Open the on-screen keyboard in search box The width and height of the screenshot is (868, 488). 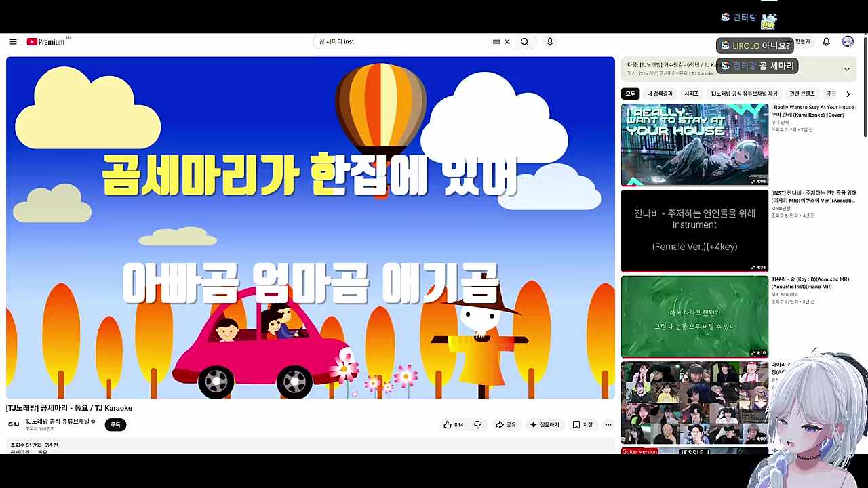pyautogui.click(x=496, y=42)
